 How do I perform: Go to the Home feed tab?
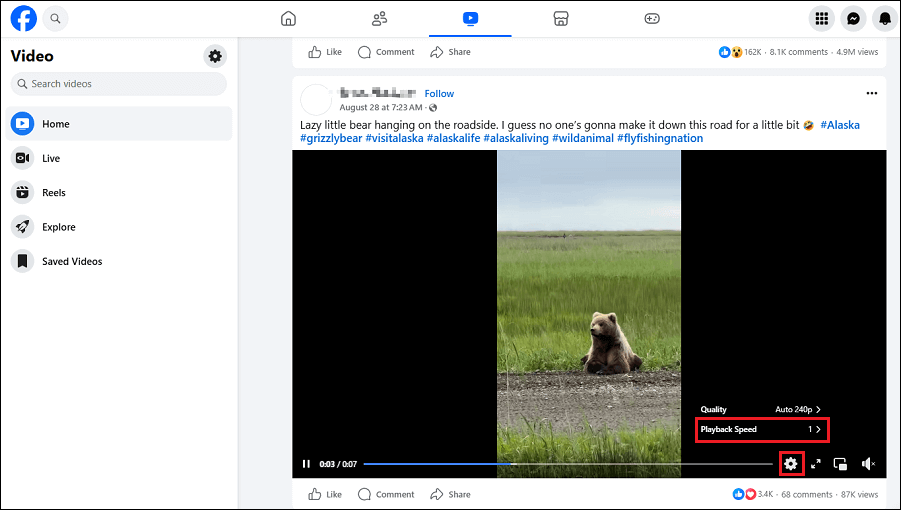(288, 18)
